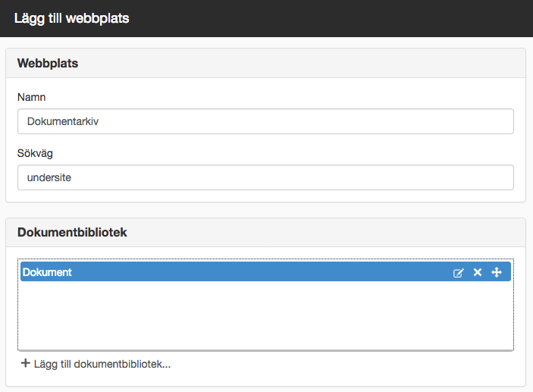533x392 pixels.
Task: Click the gray bar under library list
Action: point(265,350)
